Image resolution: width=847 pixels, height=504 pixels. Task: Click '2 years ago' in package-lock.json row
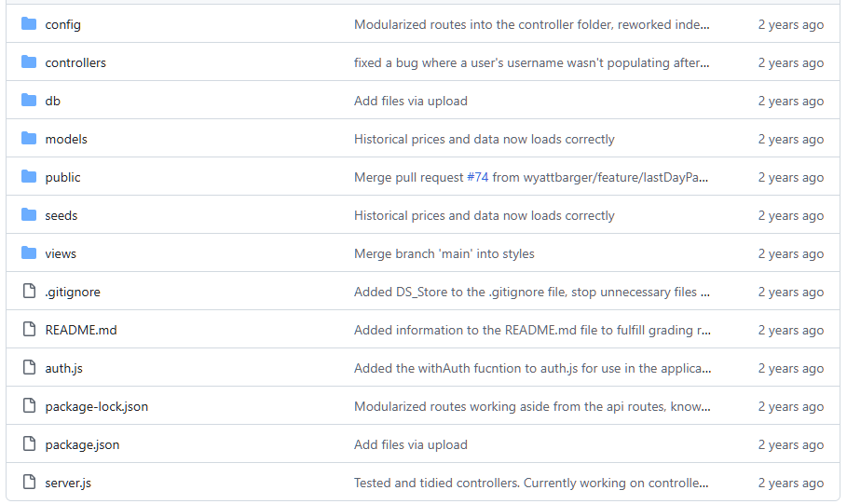pyautogui.click(x=791, y=407)
